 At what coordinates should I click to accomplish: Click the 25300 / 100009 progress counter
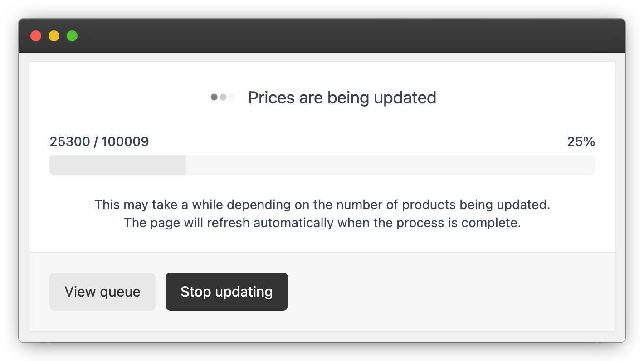pos(99,141)
